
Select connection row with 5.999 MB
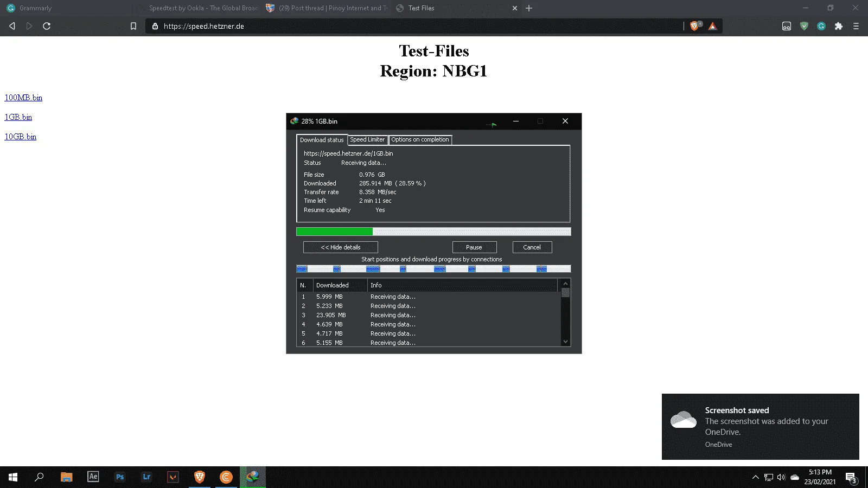click(x=429, y=297)
